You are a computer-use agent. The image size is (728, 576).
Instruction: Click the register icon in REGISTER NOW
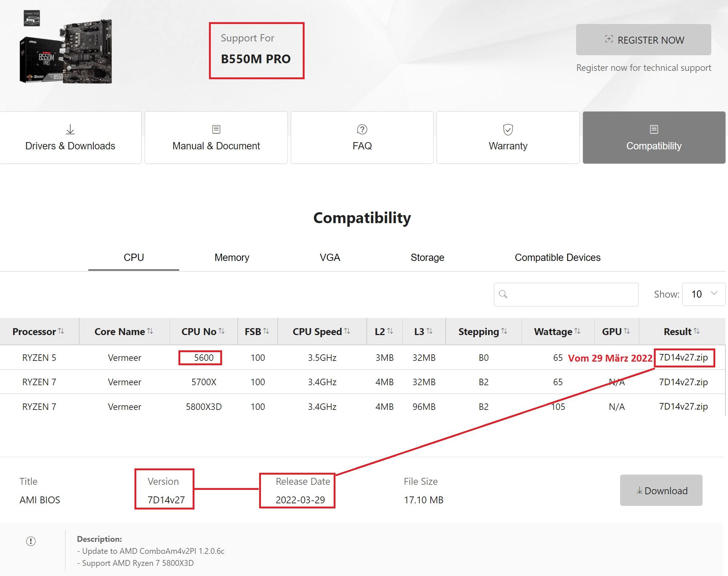coord(609,39)
